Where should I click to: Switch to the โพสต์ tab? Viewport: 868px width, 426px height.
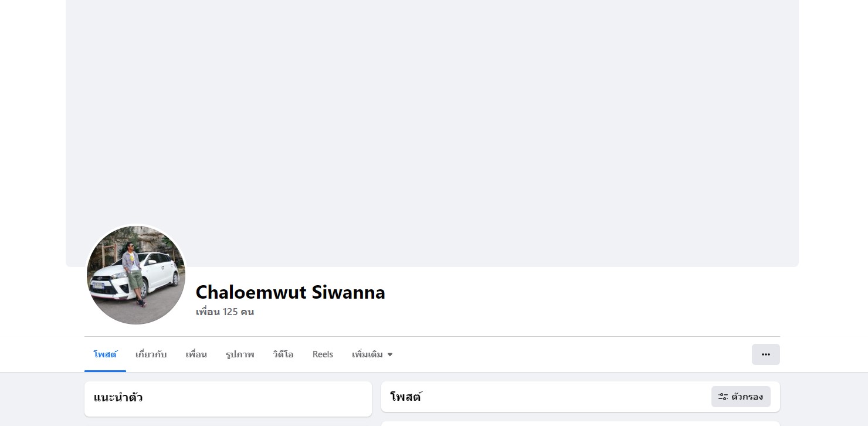coord(105,354)
